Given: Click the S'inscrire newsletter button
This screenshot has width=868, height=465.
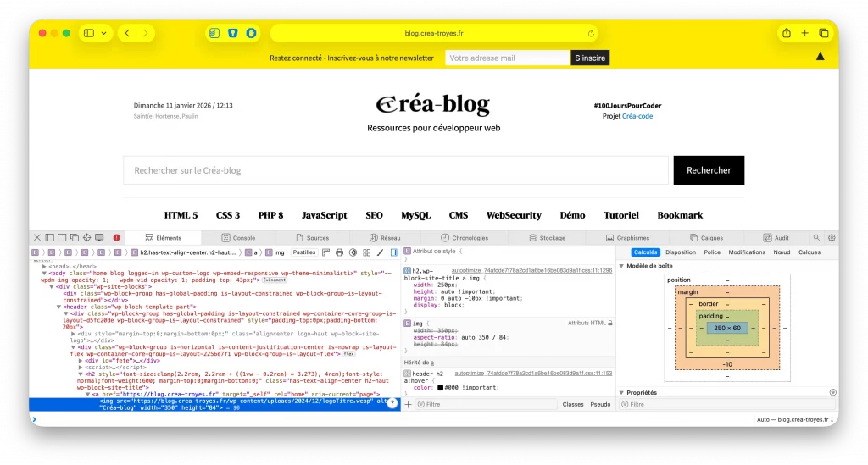Looking at the screenshot, I should tap(590, 58).
